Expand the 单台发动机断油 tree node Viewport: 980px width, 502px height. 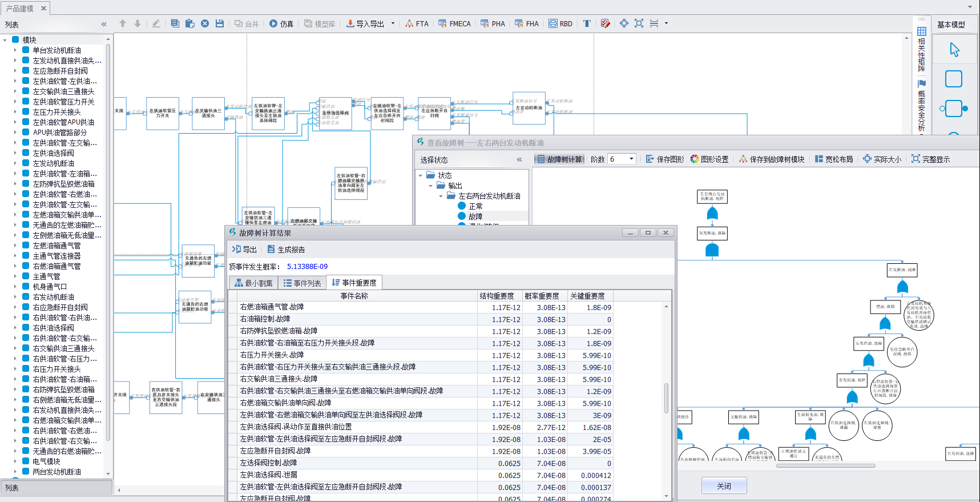click(x=15, y=50)
